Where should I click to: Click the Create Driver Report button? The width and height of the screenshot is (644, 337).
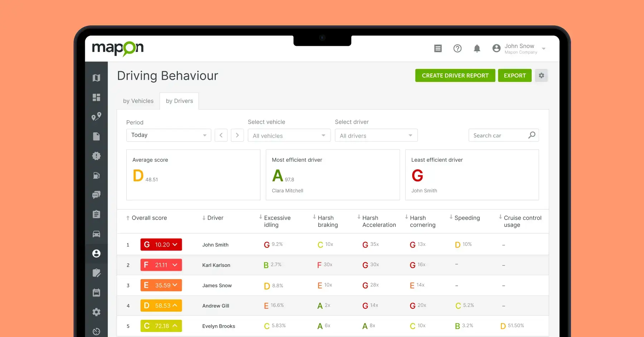pyautogui.click(x=455, y=75)
